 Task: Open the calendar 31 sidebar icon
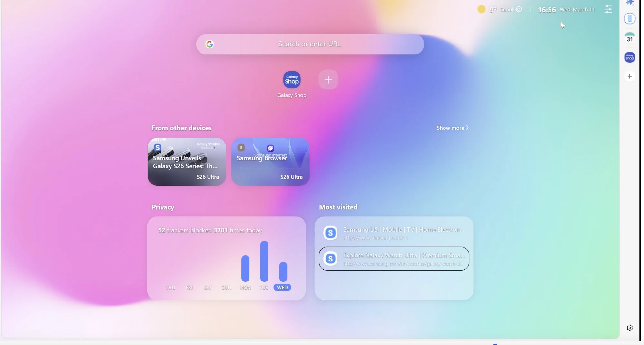629,38
